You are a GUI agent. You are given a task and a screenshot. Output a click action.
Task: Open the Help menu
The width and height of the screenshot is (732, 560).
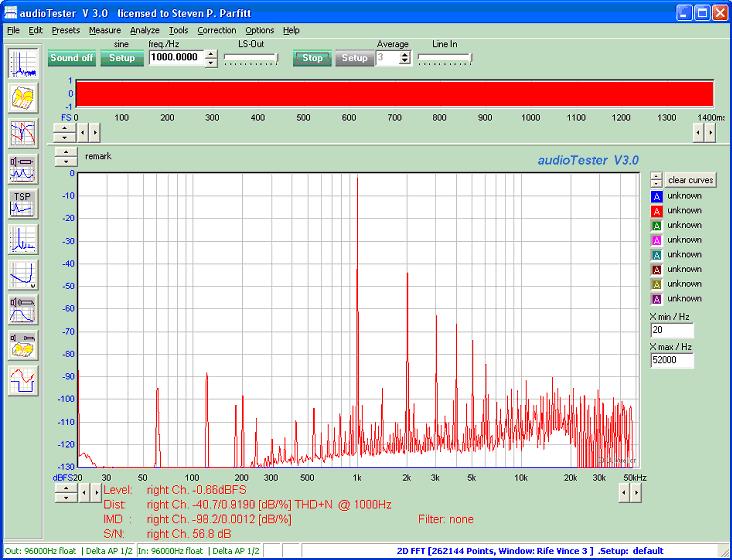(291, 30)
